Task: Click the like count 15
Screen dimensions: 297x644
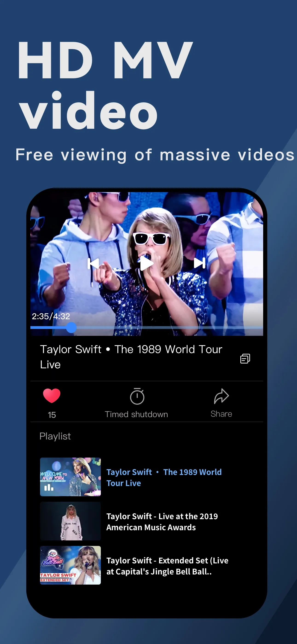Action: click(x=52, y=415)
